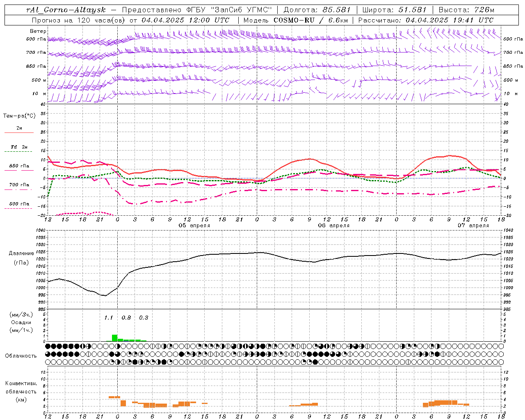525x420 pixels.
Task: Click the '(км)' unit under convective cloudiness
Action: pyautogui.click(x=21, y=399)
